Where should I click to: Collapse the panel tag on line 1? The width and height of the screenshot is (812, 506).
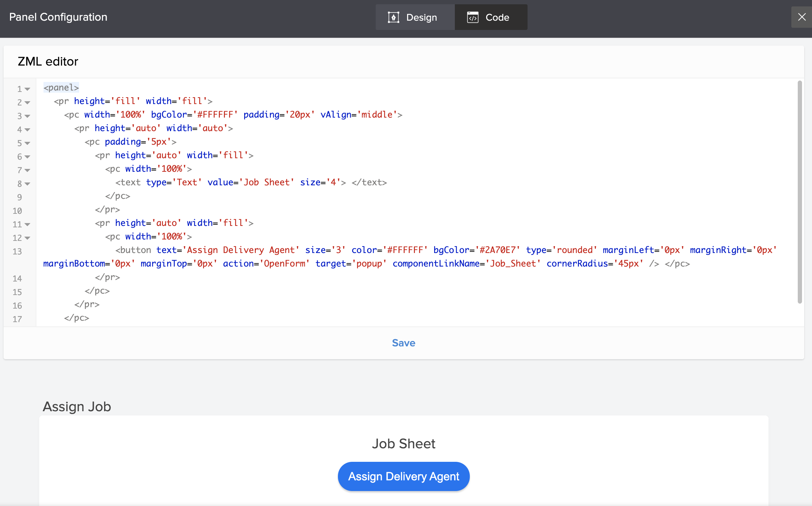click(27, 89)
